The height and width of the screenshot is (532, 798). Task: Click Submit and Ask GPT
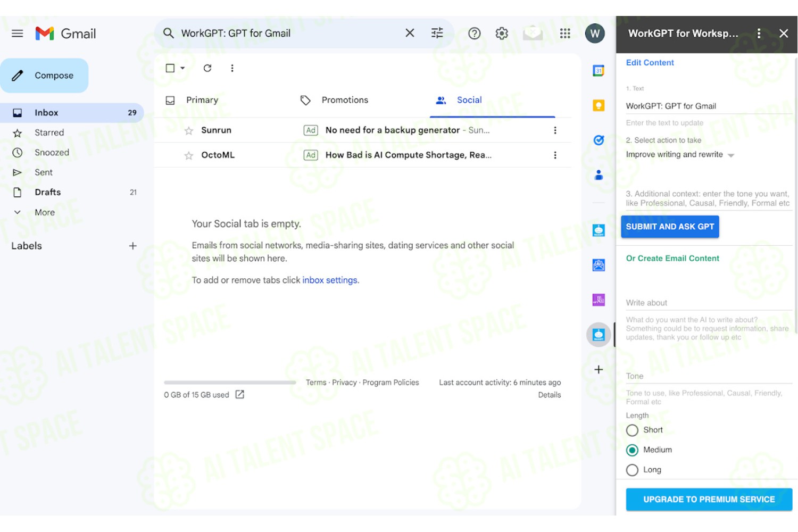point(670,227)
